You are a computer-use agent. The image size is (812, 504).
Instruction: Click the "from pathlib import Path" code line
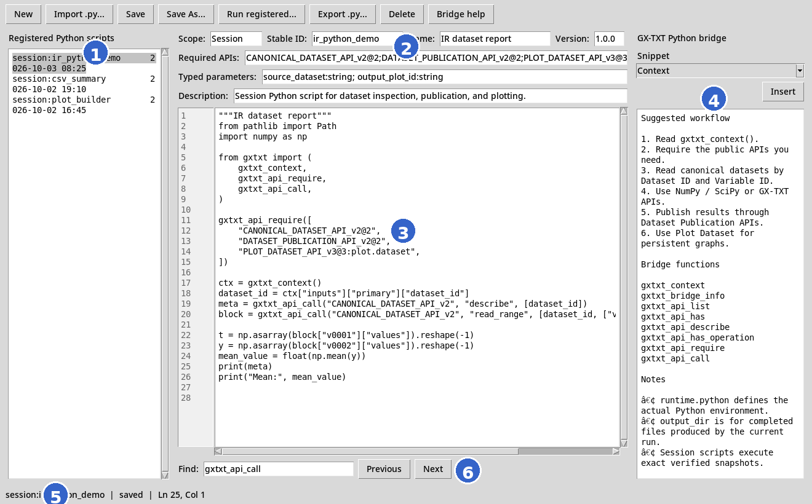(277, 126)
